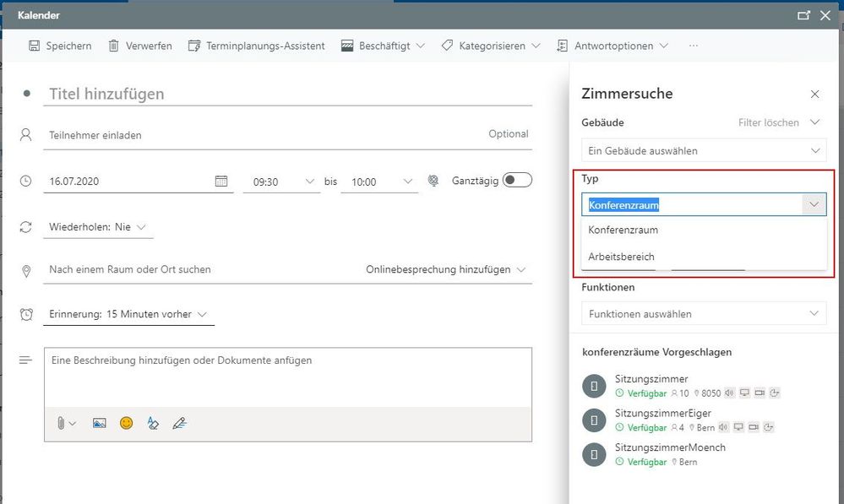Click the Titel hinzufügen field
The image size is (844, 504).
tap(287, 94)
